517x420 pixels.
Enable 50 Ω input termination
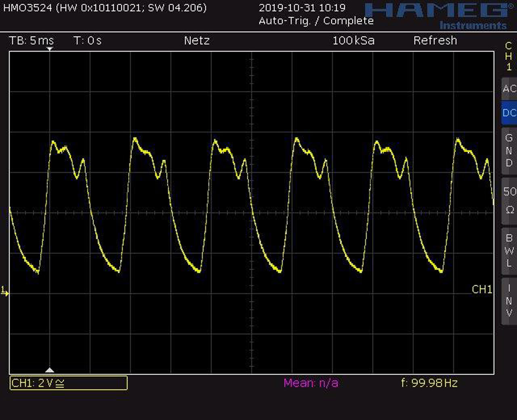(509, 201)
